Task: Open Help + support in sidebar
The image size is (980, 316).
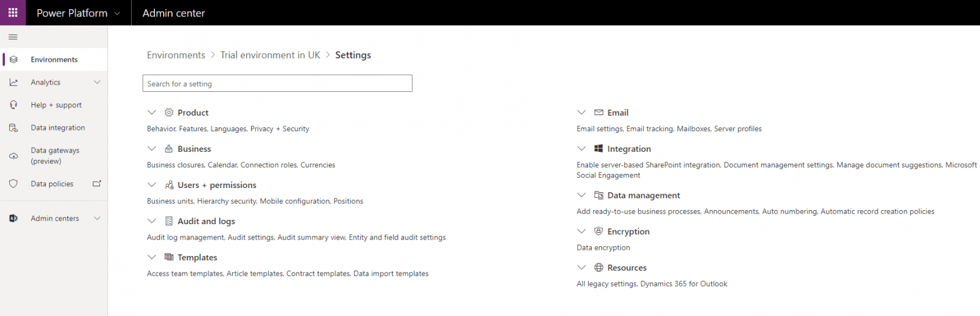Action: 54,105
